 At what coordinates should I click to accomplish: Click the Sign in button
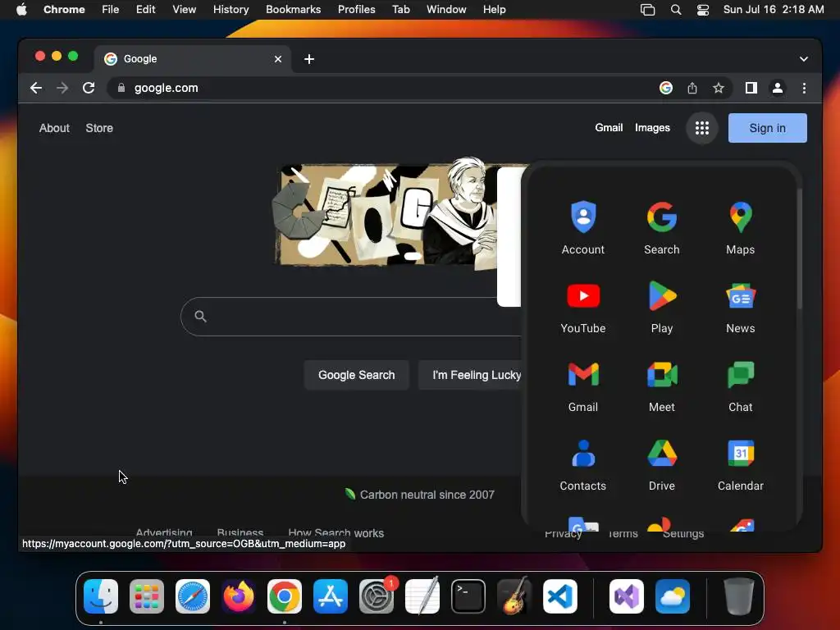pos(767,128)
